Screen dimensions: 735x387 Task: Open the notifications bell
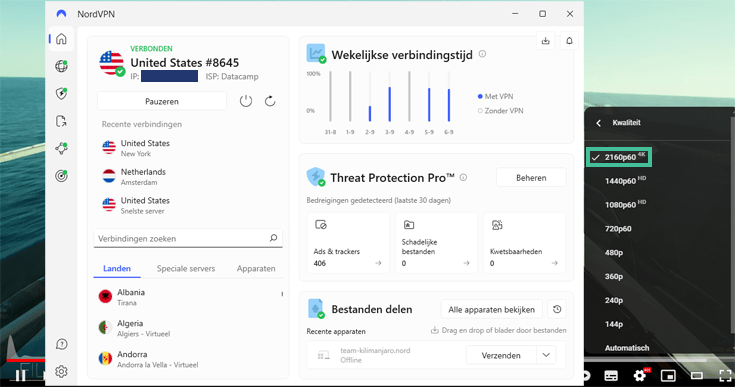[569, 41]
